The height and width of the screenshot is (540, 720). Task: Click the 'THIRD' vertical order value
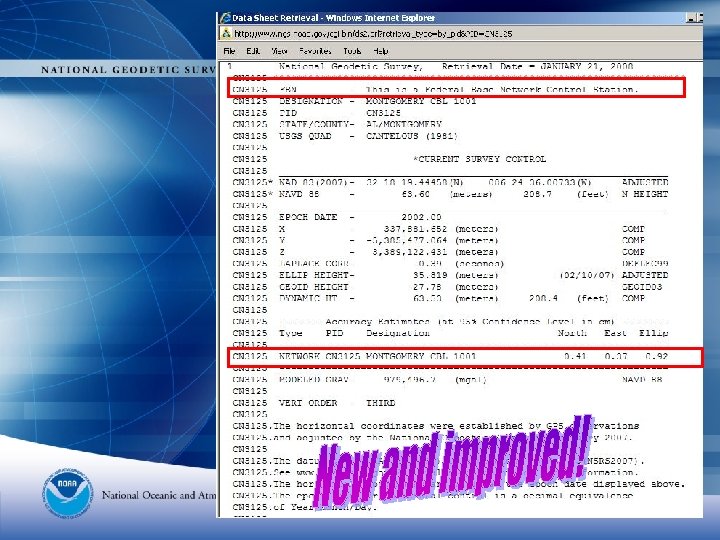380,403
